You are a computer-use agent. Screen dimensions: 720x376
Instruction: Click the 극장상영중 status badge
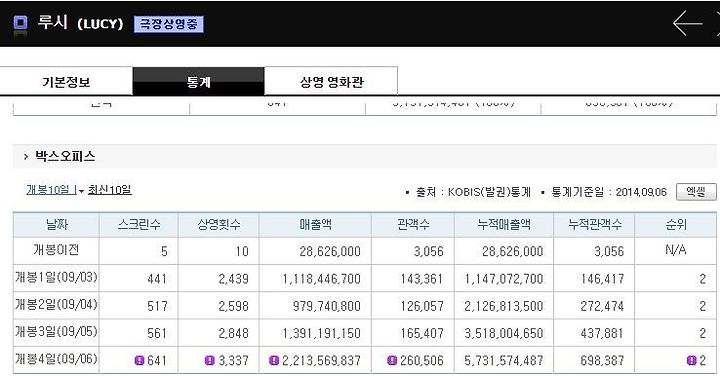[x=169, y=24]
